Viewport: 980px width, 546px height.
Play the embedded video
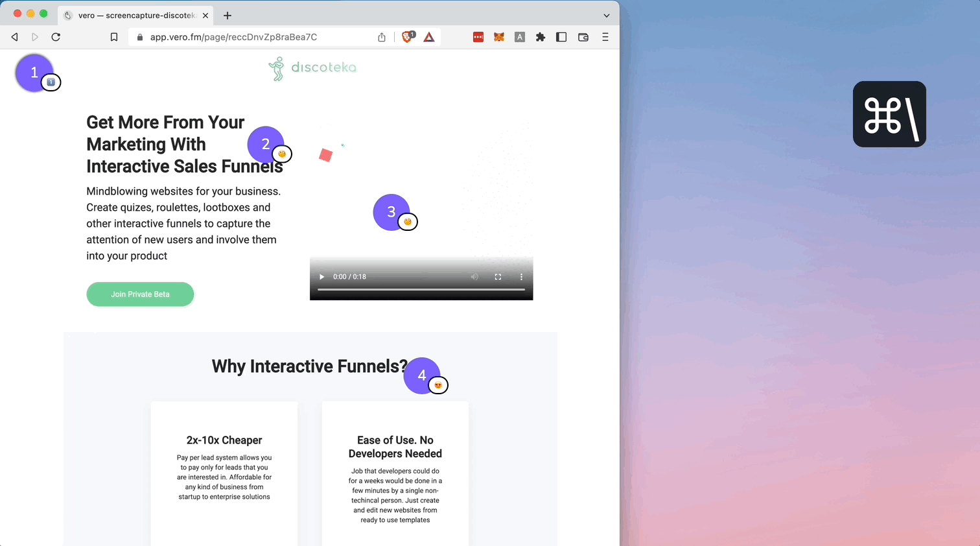click(321, 277)
